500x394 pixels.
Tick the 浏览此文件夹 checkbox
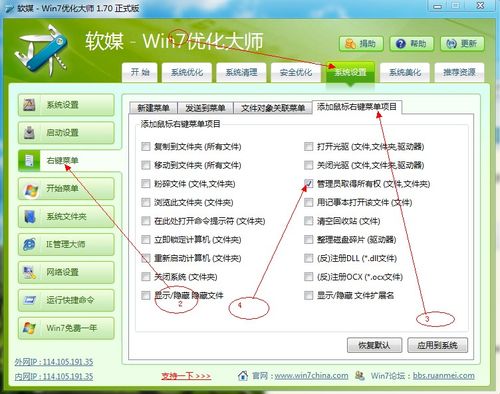[x=146, y=202]
